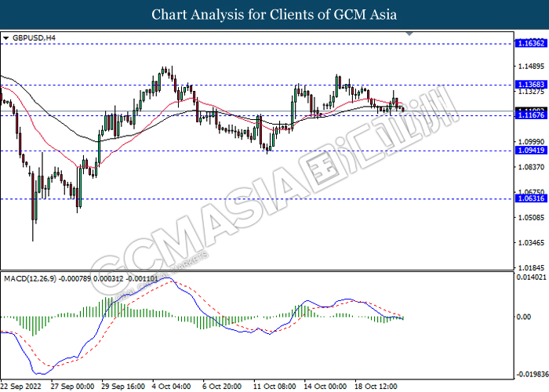Screen dimensions: 549x392
Task: Select the 1.16362 price level label
Action: coord(531,43)
